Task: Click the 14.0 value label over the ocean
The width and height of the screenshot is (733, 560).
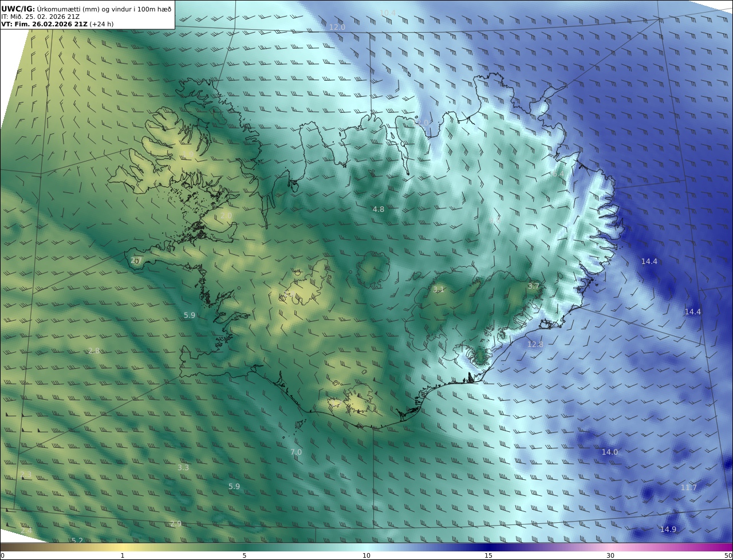Action: (x=610, y=452)
